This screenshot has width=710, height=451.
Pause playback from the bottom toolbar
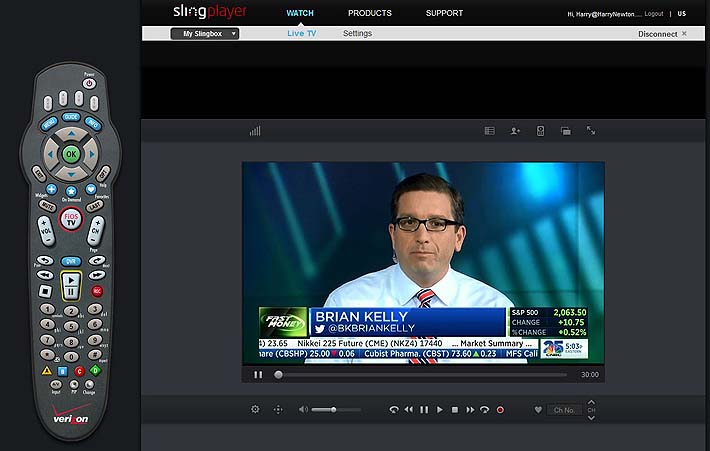424,410
